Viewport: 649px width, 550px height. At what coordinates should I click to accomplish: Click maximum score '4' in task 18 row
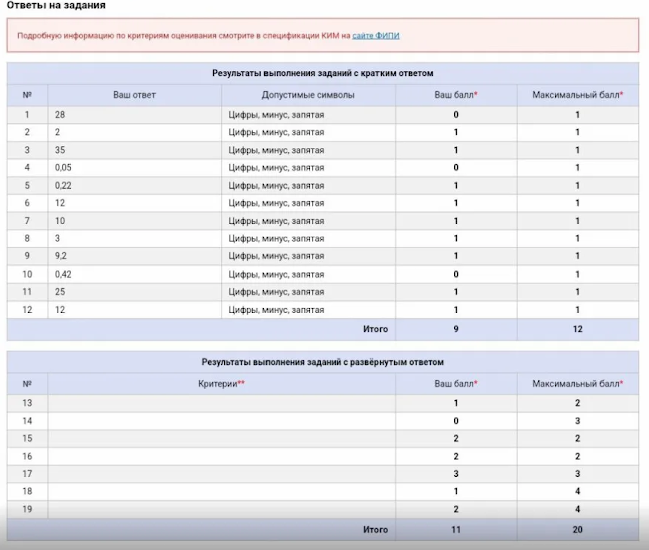click(x=577, y=491)
